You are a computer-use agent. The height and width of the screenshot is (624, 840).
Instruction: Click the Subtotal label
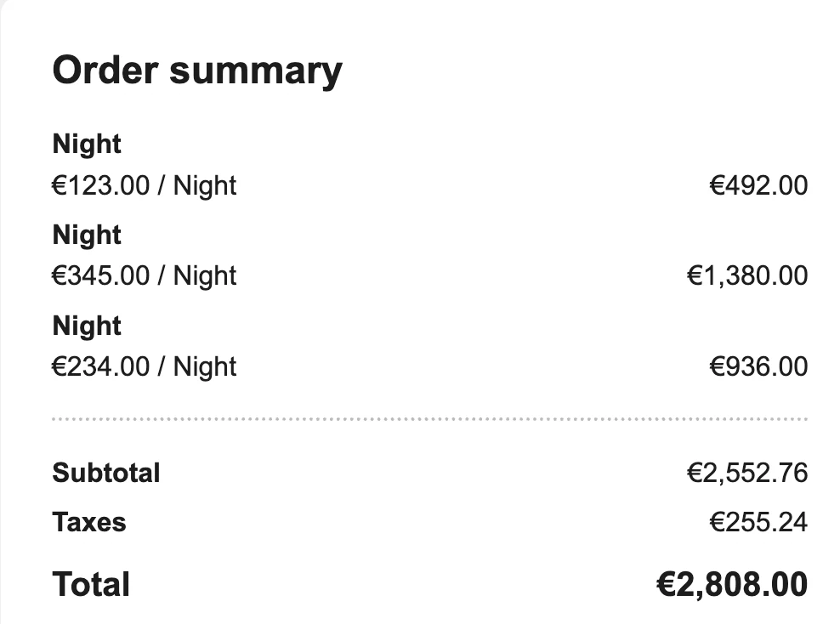[x=106, y=473]
